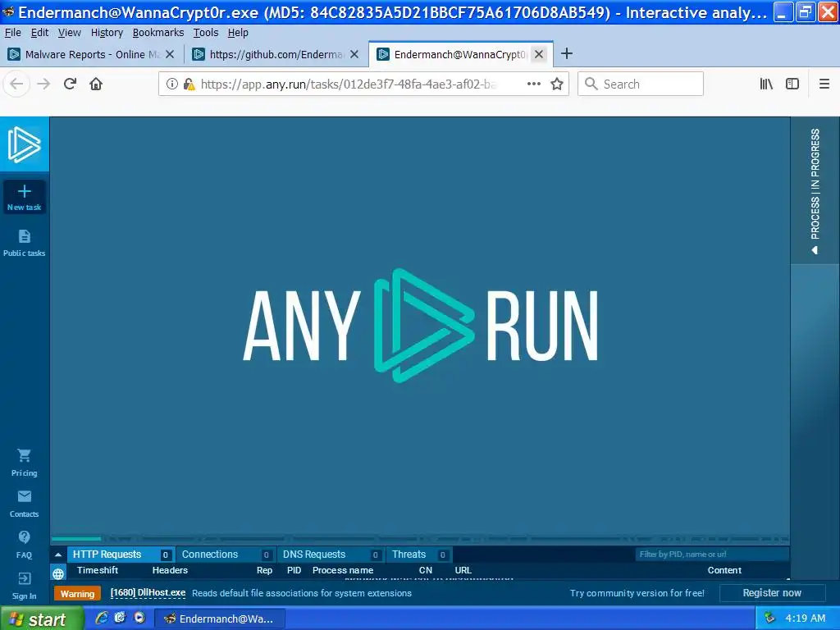
Task: Click the Timeshift column header
Action: [x=98, y=571]
